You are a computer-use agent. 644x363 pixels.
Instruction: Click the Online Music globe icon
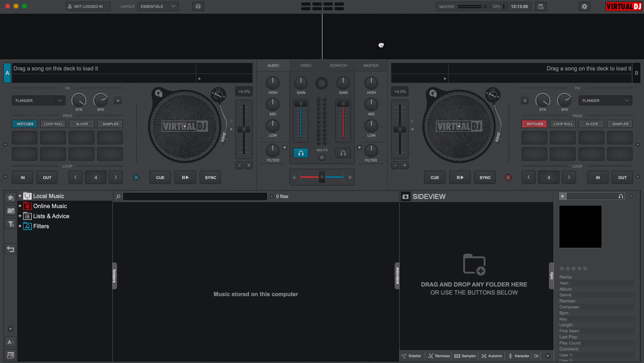pos(27,206)
